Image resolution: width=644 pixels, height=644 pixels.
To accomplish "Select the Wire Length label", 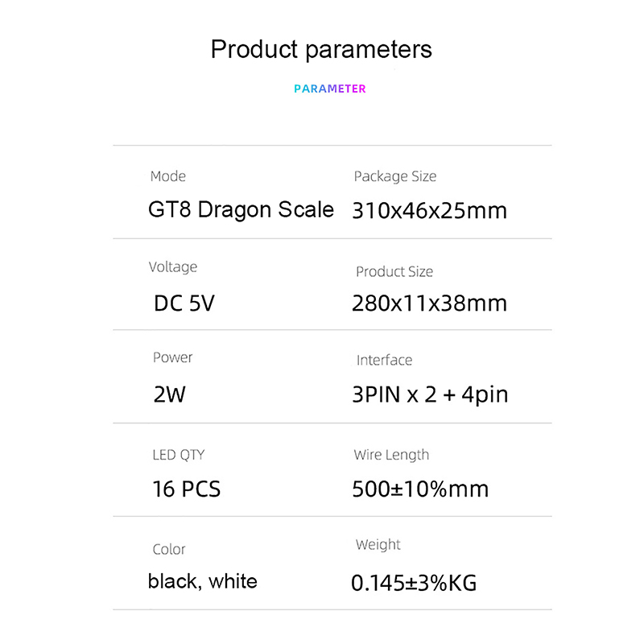I will click(x=391, y=455).
